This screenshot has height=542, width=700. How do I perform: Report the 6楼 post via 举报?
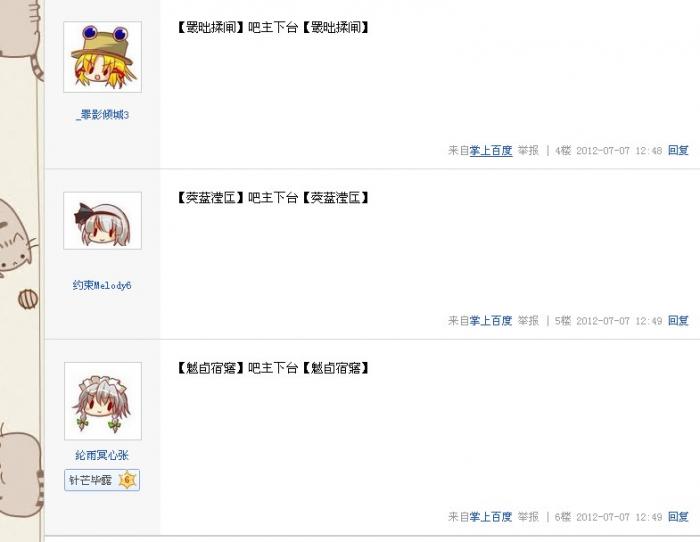tap(528, 517)
